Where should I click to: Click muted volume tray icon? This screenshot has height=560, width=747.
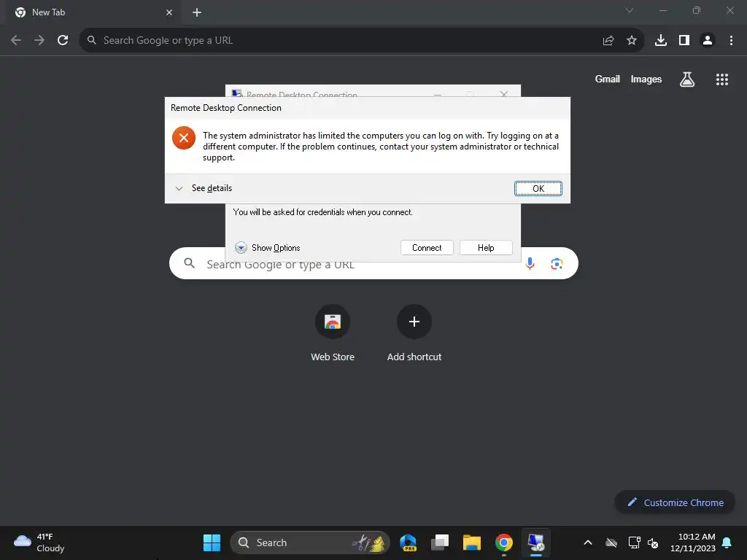(x=653, y=542)
